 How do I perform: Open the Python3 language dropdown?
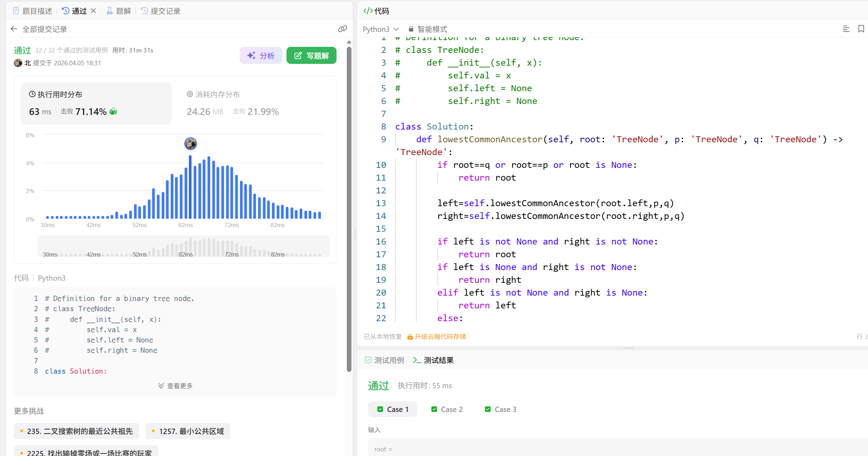pos(381,29)
